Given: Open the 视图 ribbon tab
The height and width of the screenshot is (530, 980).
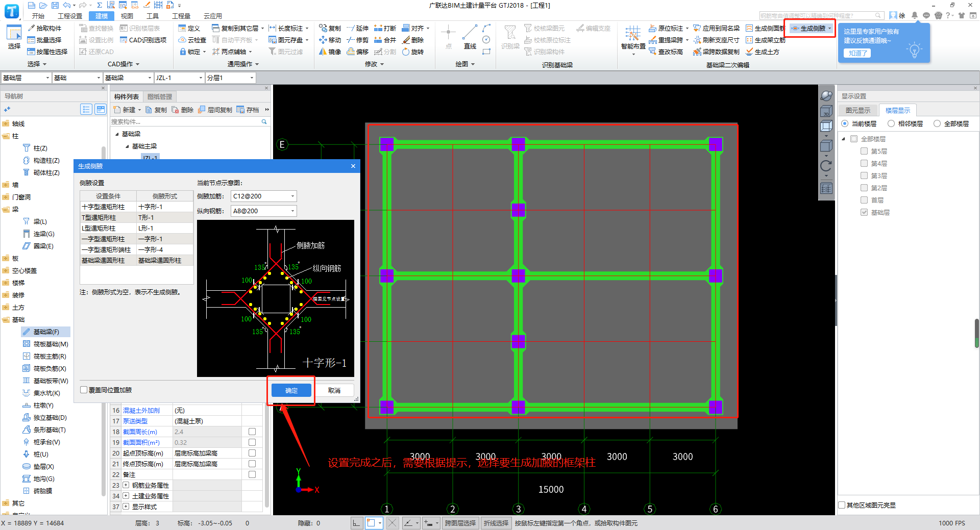Looking at the screenshot, I should coord(127,16).
